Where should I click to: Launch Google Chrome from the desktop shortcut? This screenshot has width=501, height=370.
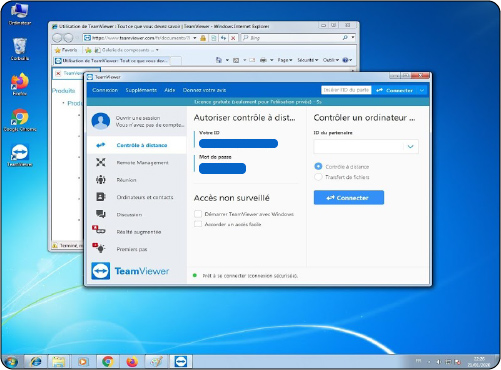20,120
